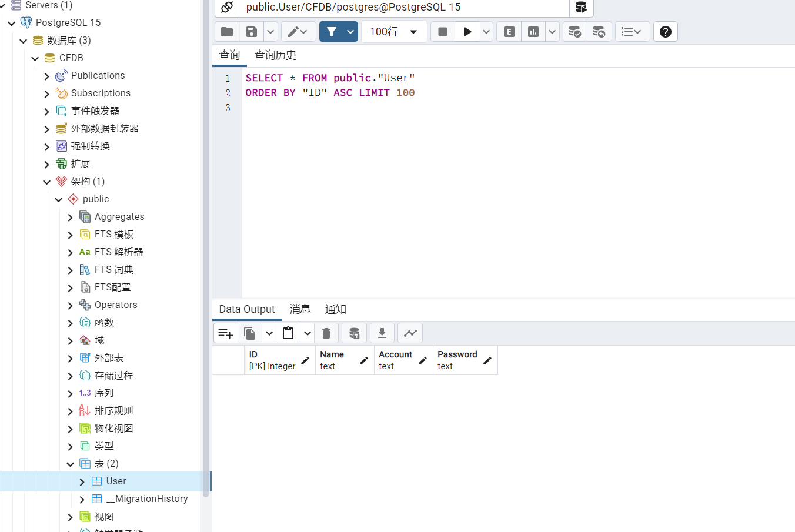Click the Explain Analyze chart button
This screenshot has width=795, height=532.
pos(533,32)
